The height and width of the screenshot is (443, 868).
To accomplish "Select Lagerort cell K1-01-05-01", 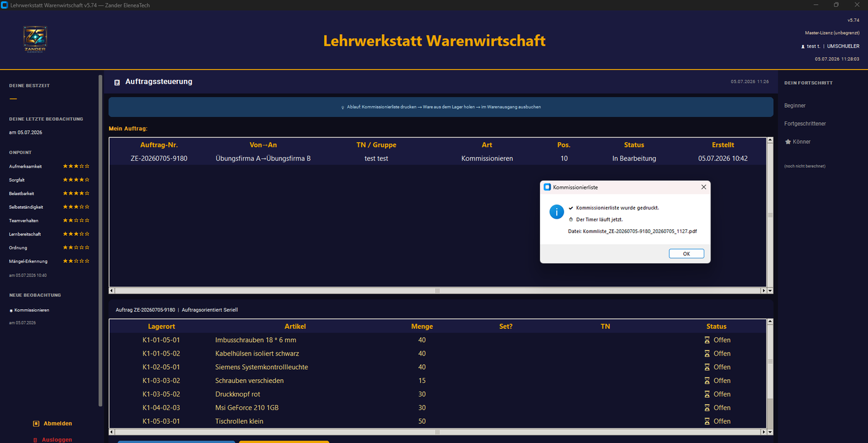I will [161, 340].
